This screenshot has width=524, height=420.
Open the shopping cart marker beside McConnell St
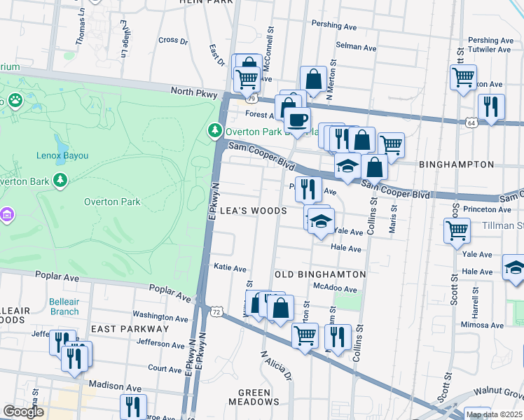pyautogui.click(x=247, y=80)
